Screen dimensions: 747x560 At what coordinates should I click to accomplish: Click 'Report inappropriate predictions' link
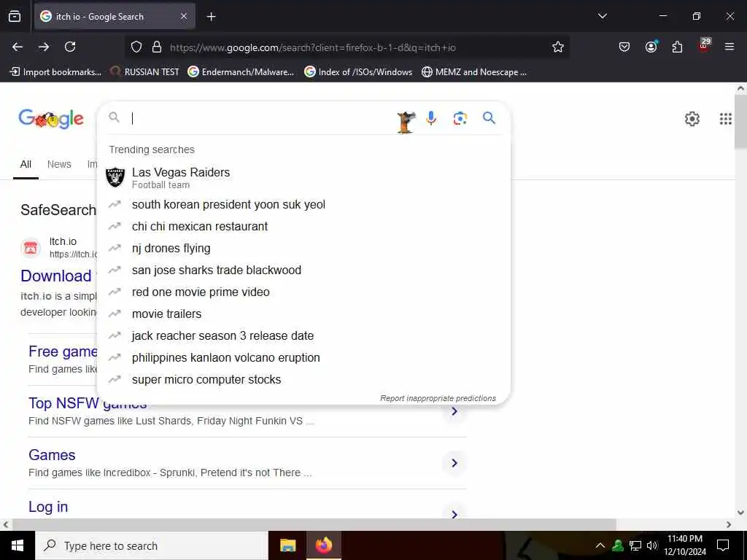point(438,398)
